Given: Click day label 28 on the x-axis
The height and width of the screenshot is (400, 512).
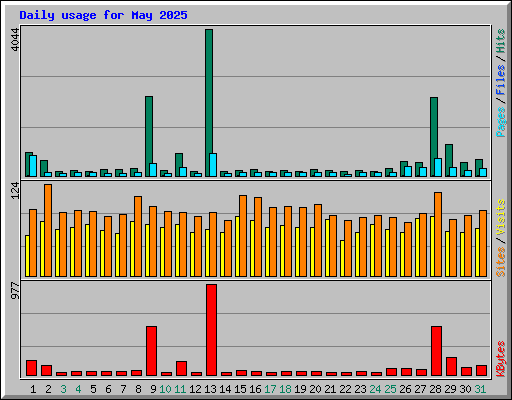Looking at the screenshot, I should (435, 389).
